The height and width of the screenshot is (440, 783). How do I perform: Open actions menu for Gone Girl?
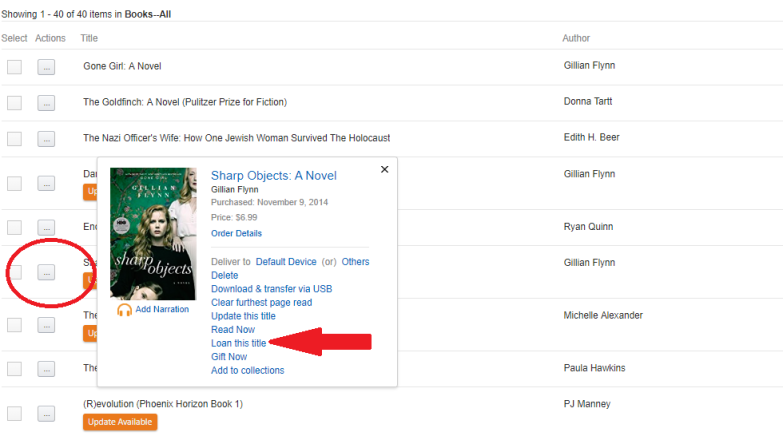[46, 67]
